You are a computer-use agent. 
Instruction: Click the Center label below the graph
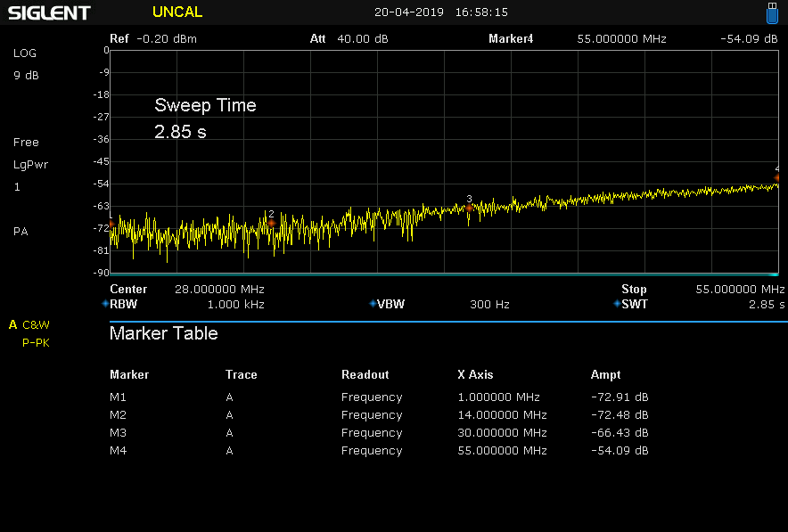point(128,290)
